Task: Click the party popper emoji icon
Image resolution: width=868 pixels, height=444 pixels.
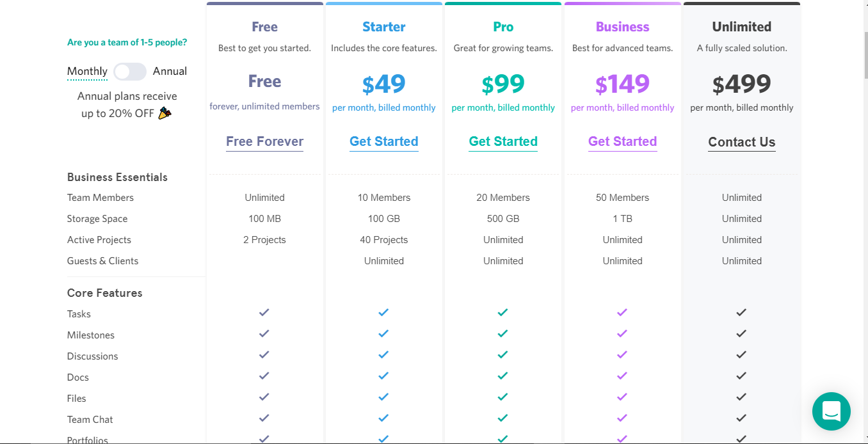Action: pos(165,113)
